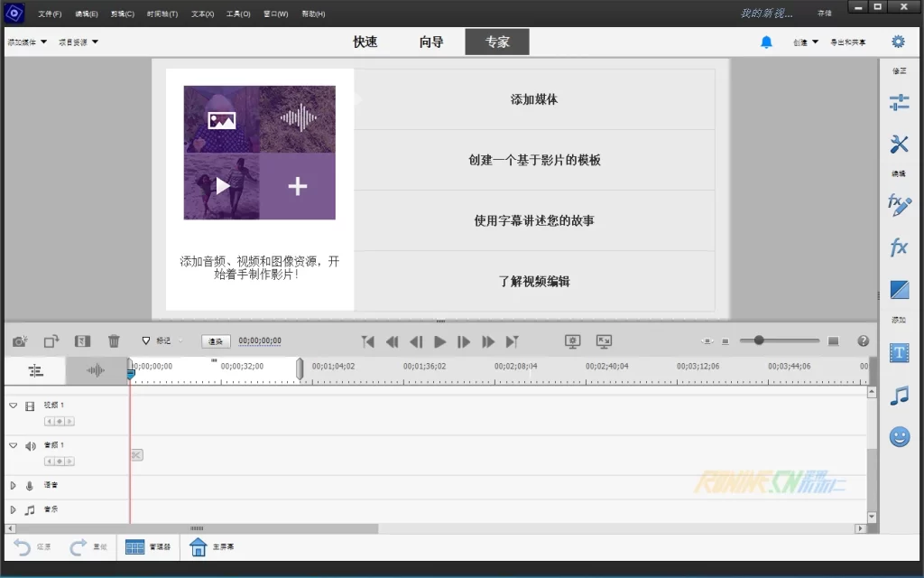Open the 文件(F) menu
The height and width of the screenshot is (578, 924).
[50, 14]
